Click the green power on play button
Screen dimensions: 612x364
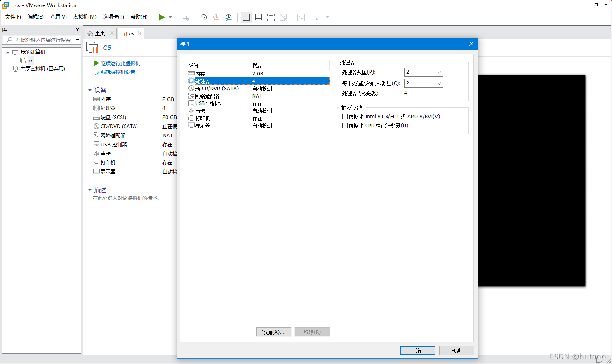(161, 17)
